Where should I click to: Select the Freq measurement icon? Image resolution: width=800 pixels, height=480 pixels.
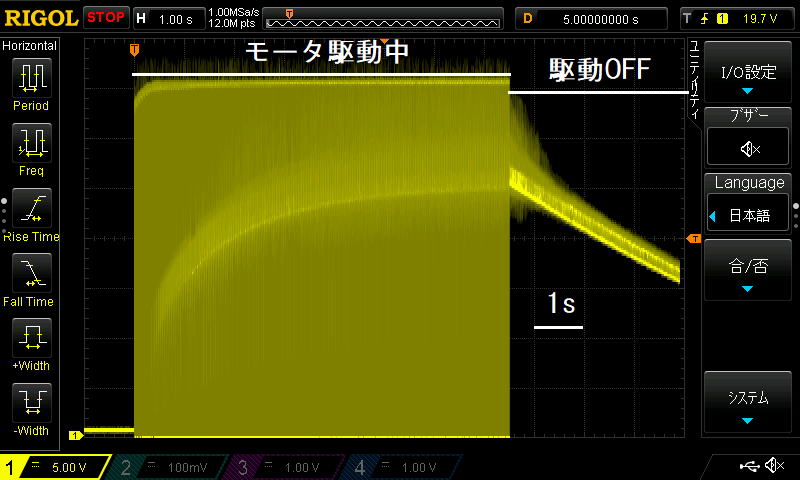(32, 142)
